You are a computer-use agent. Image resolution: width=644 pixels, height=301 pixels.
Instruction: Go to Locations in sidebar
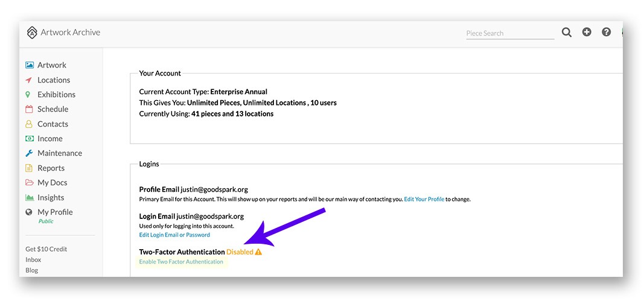pos(54,80)
